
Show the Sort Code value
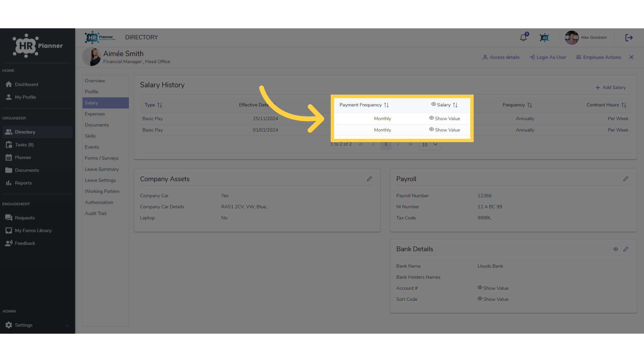point(493,299)
